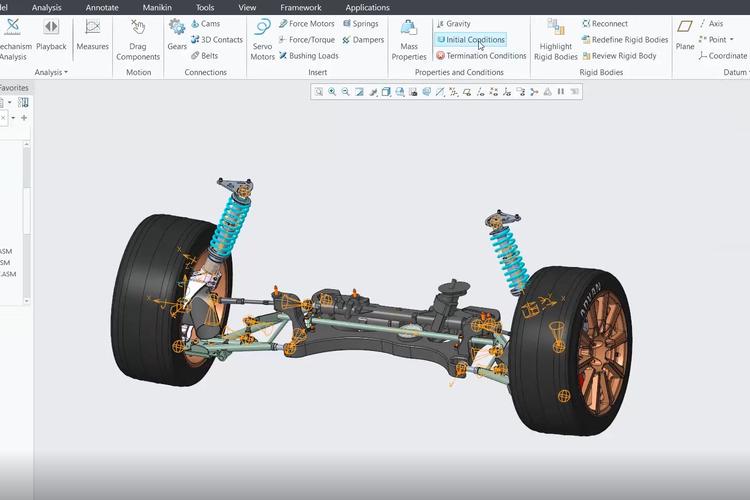Open the Point dropdown arrow
Image resolution: width=750 pixels, height=500 pixels.
pos(731,40)
